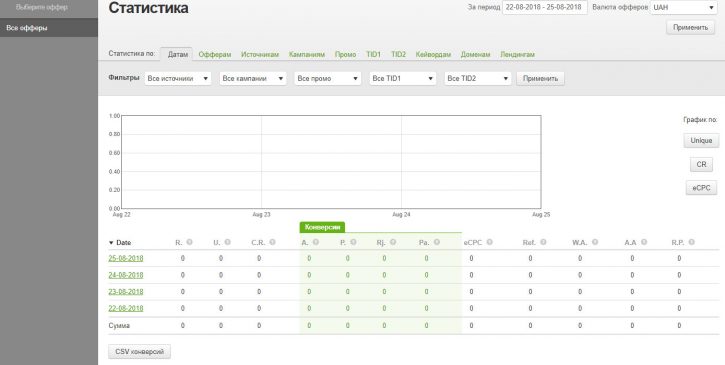
Task: Show graph by Unique
Action: (701, 141)
